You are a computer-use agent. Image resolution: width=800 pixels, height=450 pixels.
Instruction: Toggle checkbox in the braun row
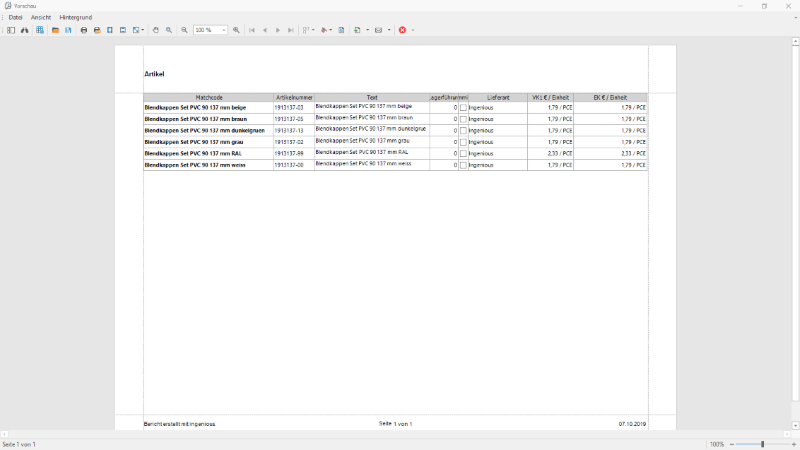463,119
